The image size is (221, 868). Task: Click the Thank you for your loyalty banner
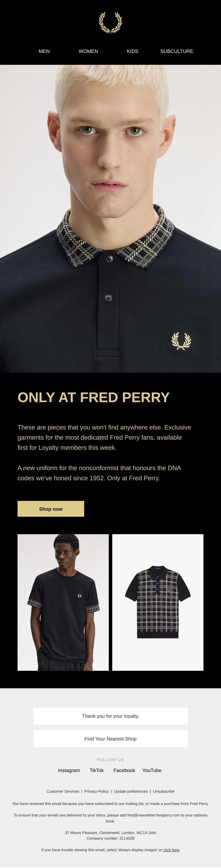point(110,716)
